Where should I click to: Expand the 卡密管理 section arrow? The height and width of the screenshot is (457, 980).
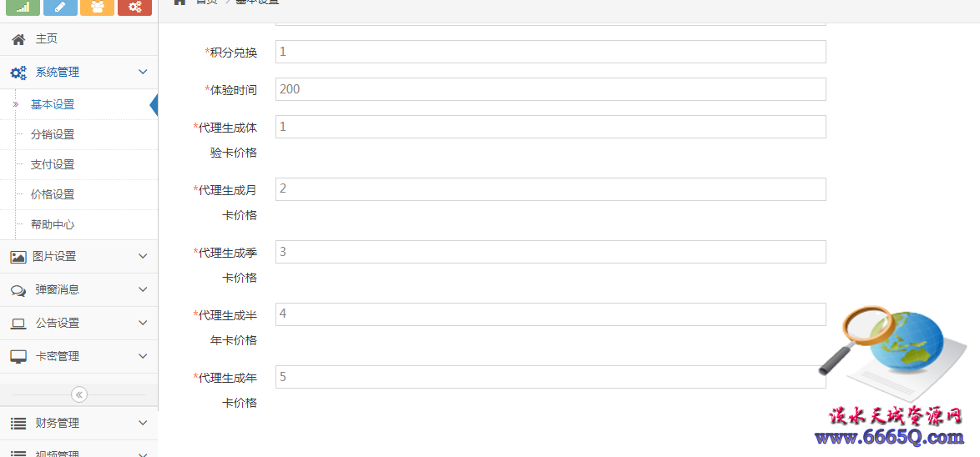click(x=143, y=356)
